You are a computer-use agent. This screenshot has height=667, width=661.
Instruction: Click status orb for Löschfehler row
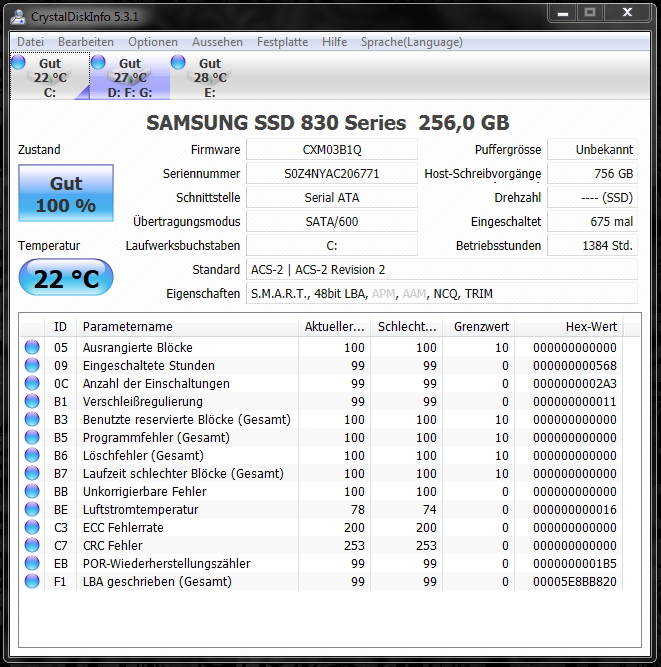tap(32, 455)
